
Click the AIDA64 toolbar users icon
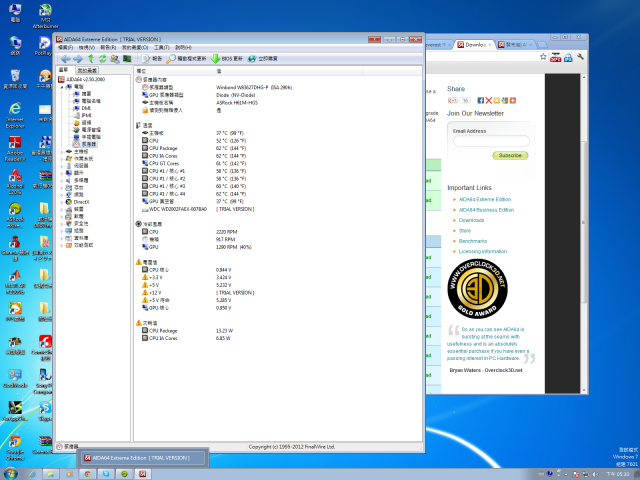(115, 59)
